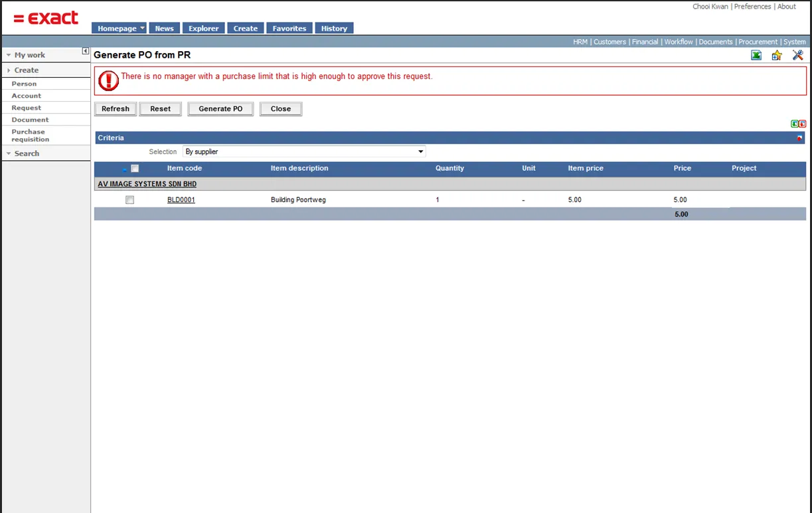Click the Exact logo
The width and height of the screenshot is (812, 513).
46,19
